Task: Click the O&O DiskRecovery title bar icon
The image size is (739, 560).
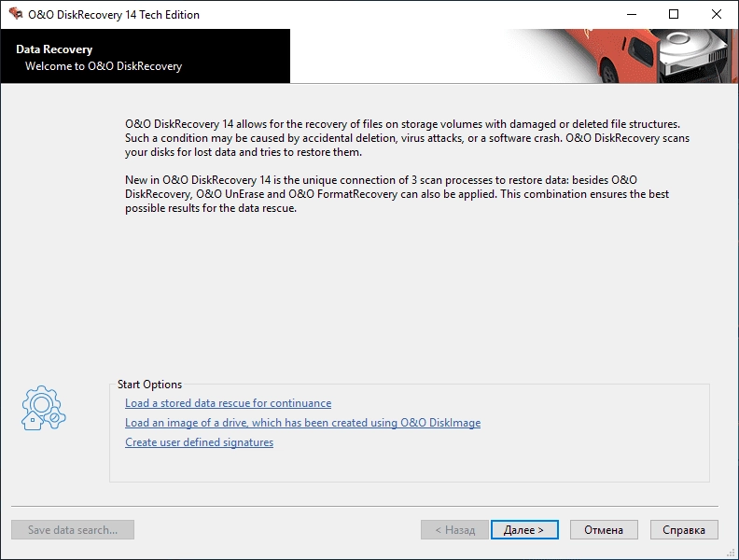Action: pyautogui.click(x=16, y=14)
